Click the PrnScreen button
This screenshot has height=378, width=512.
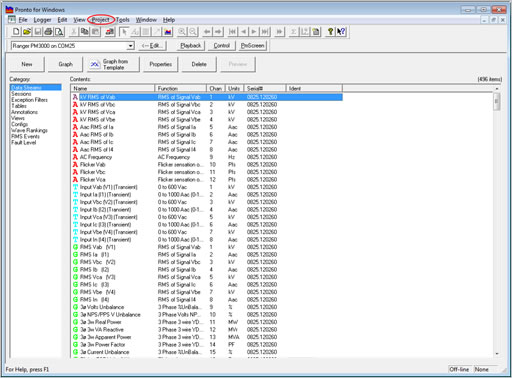tap(252, 46)
